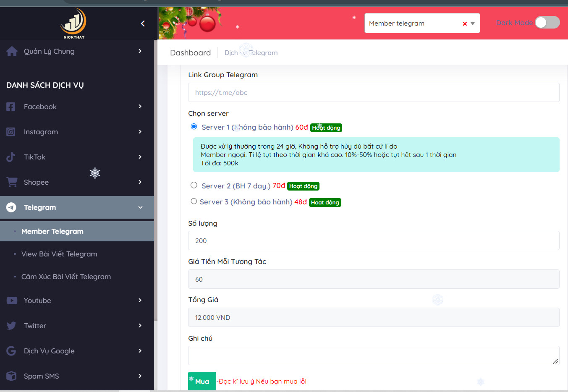This screenshot has width=568, height=392.
Task: Click the Shopee cart icon
Action: 12,182
